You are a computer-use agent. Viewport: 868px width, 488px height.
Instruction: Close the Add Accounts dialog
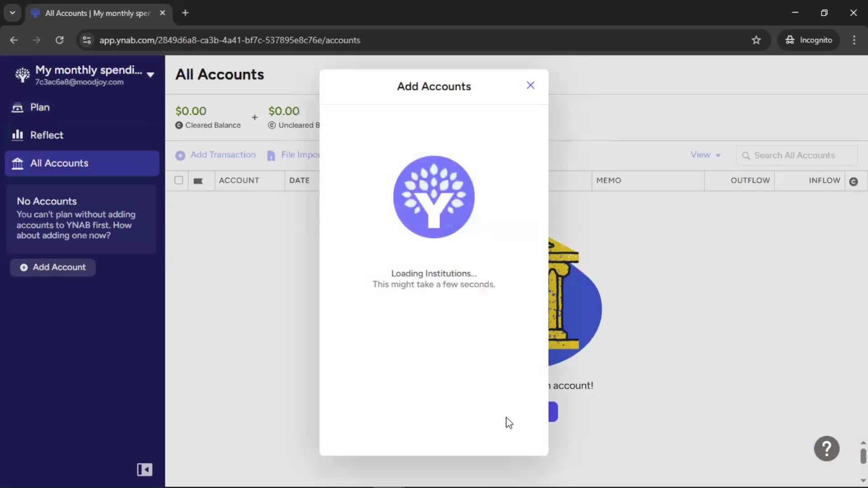[530, 85]
